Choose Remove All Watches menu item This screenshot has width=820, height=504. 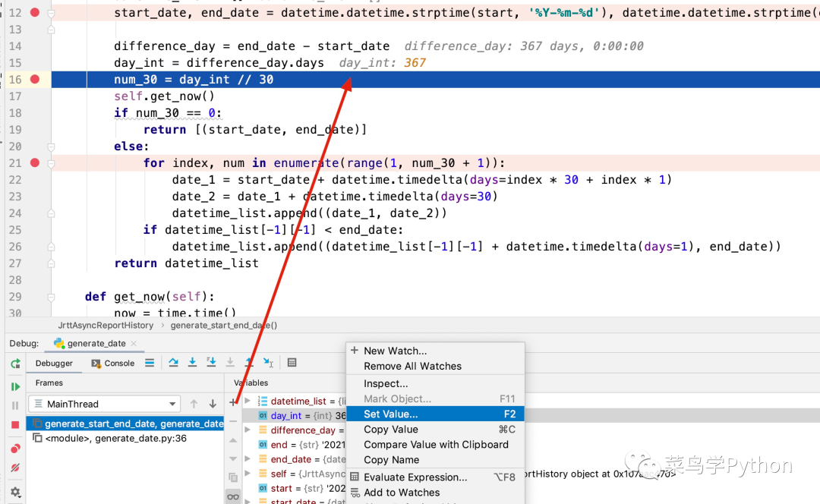[435, 366]
